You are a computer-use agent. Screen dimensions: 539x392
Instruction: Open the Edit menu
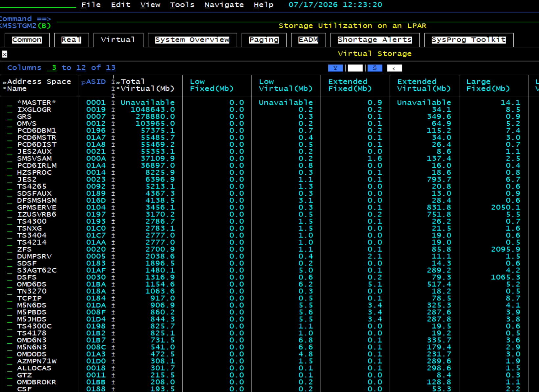120,5
